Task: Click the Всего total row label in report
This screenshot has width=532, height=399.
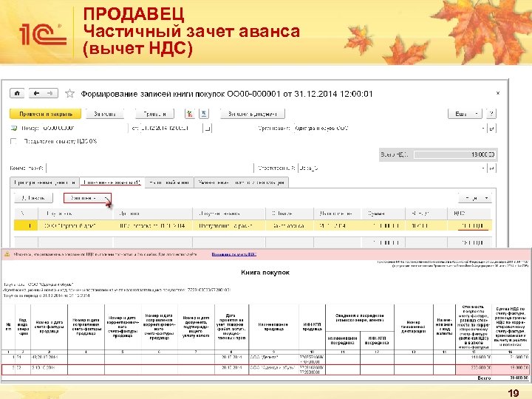Action: 484,378
